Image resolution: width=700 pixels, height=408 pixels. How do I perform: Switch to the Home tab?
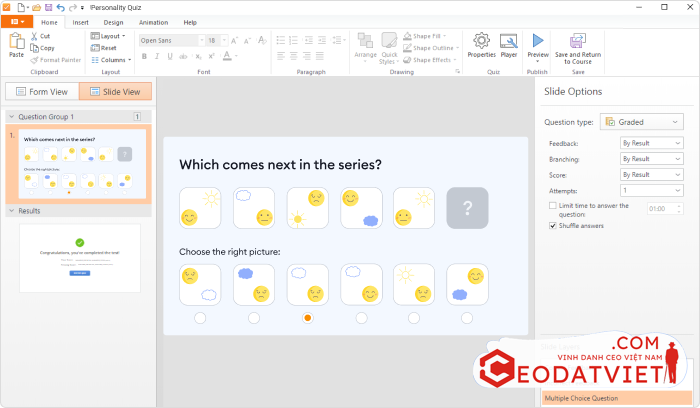tap(49, 22)
